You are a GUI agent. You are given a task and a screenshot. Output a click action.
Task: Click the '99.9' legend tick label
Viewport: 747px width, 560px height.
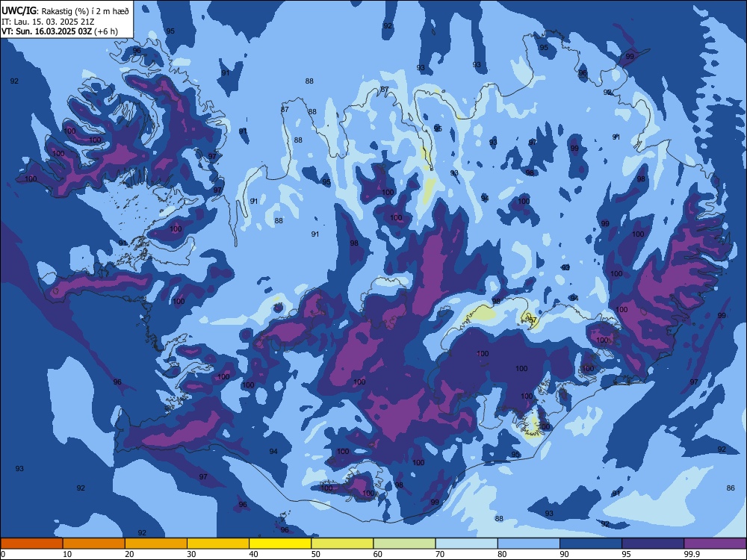click(692, 554)
